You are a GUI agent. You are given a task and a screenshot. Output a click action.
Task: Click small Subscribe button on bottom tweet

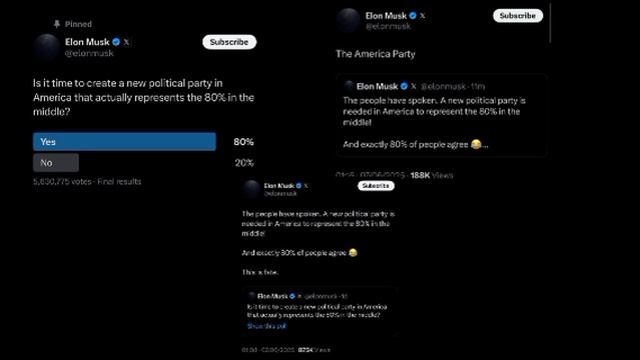[376, 186]
